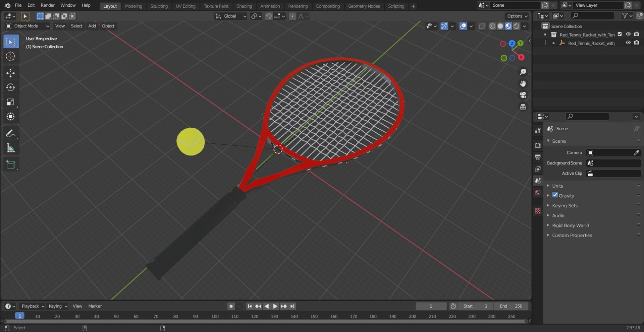Click the current frame number field
Image resolution: width=644 pixels, height=332 pixels.
(431, 306)
